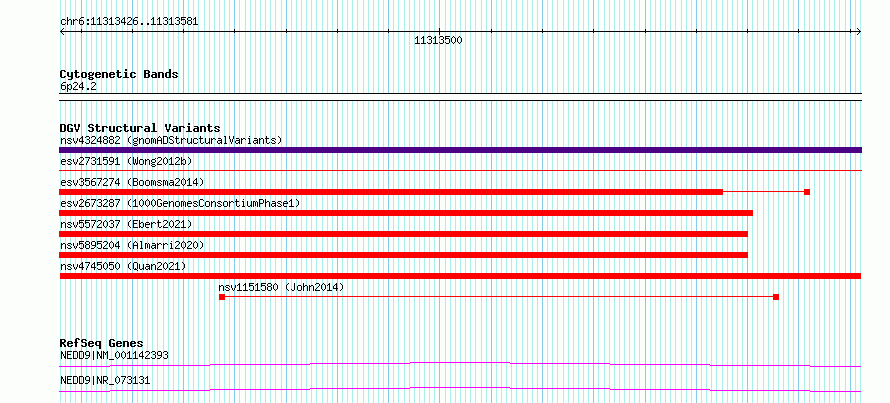
Task: Open the nsv5572037 (Ebert2021) label
Action: coord(126,224)
